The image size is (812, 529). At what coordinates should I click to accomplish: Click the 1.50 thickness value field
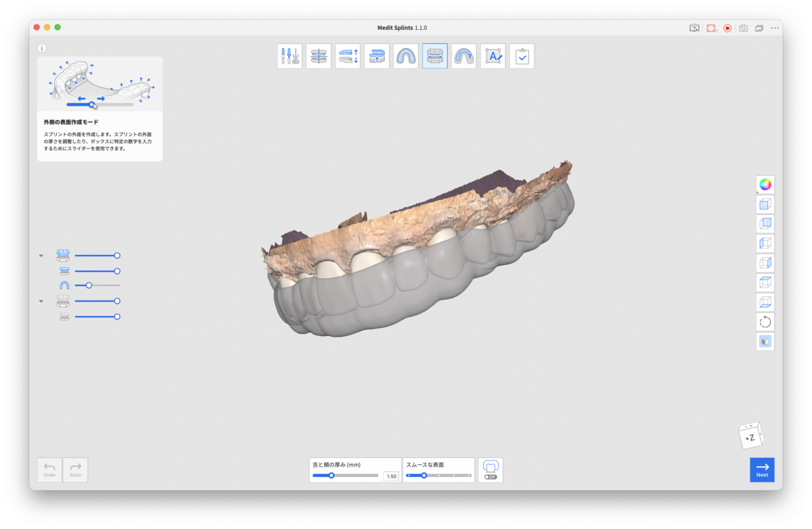tap(390, 476)
